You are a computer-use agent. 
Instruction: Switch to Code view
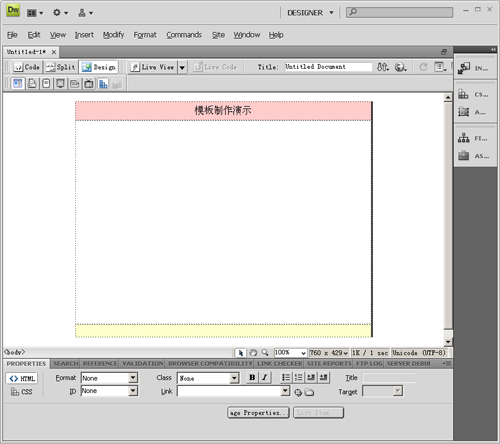pos(27,67)
